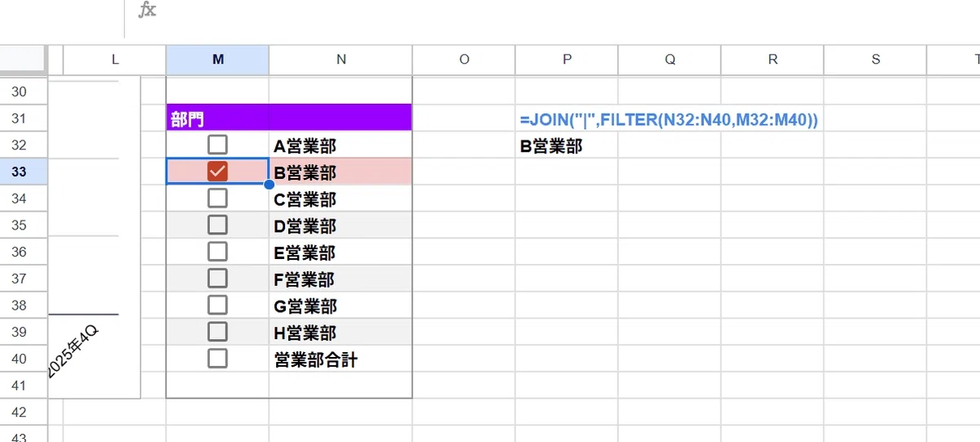
Task: Tick the D営業部 checkbox
Action: (x=217, y=225)
